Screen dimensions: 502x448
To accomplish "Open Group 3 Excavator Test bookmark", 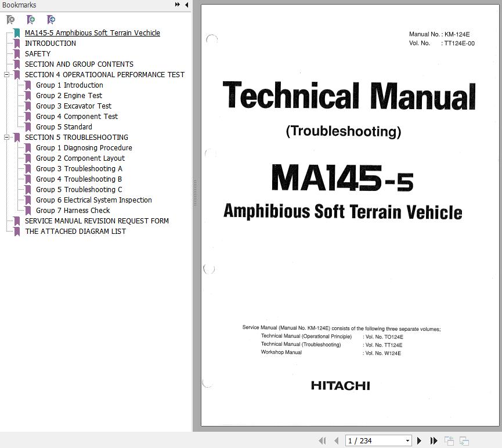I will [x=73, y=106].
